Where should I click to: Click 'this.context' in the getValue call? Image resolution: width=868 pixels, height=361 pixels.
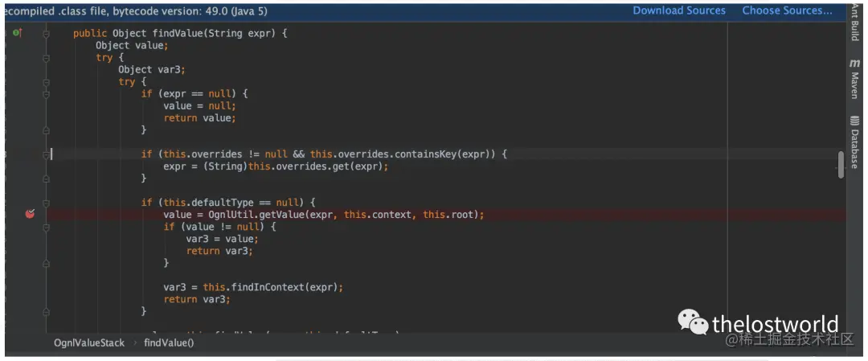(x=378, y=215)
